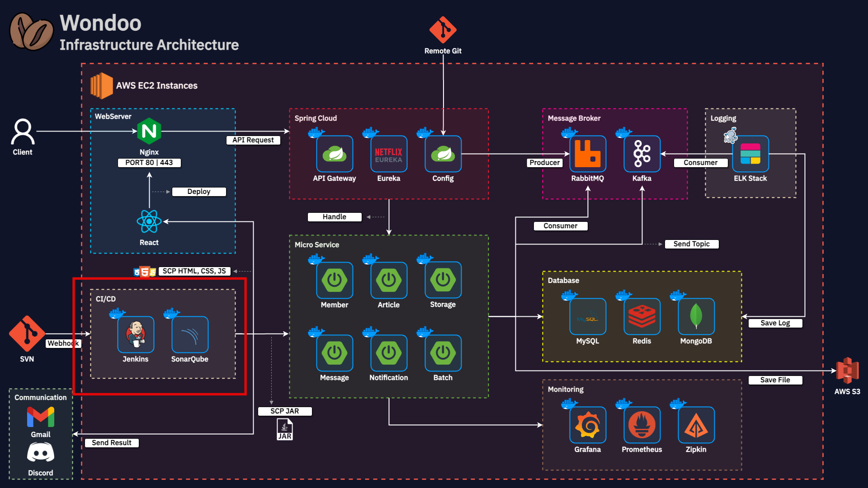The image size is (868, 488).
Task: Click the Remote Git icon at top
Action: (x=443, y=30)
